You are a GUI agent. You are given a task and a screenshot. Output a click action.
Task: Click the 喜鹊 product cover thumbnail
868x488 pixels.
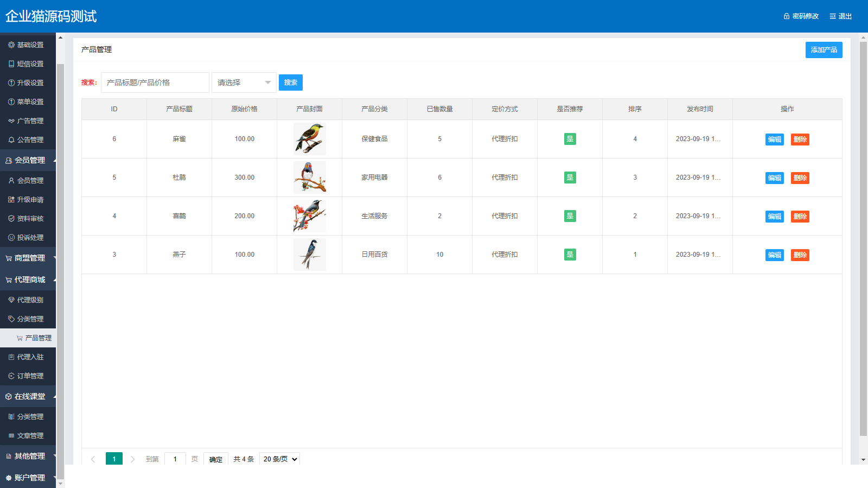point(309,216)
